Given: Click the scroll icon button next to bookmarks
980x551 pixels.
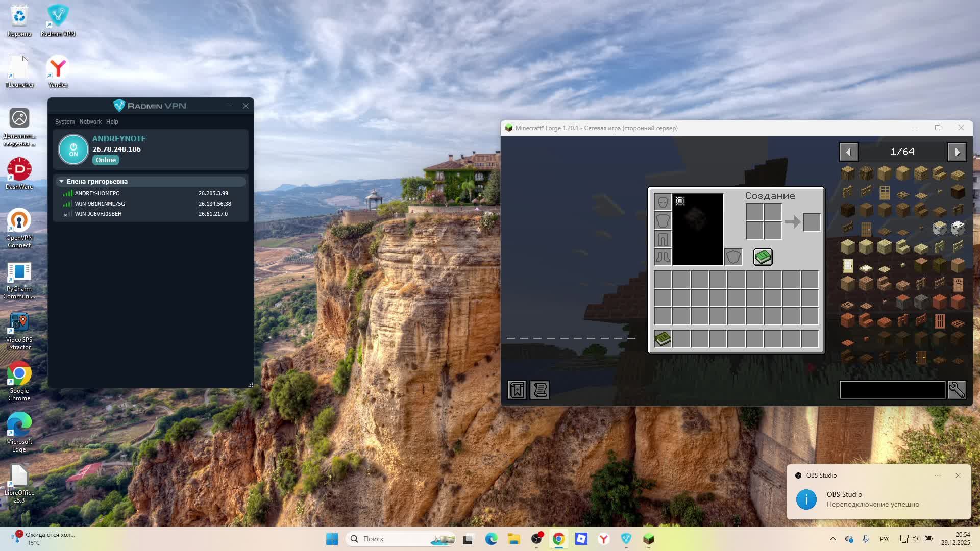Looking at the screenshot, I should pyautogui.click(x=540, y=390).
